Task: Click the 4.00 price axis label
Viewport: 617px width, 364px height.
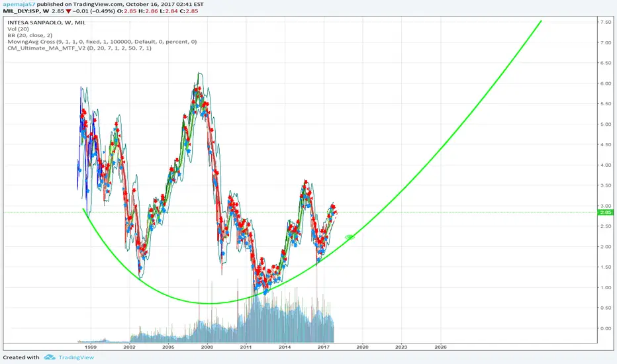Action: point(605,165)
